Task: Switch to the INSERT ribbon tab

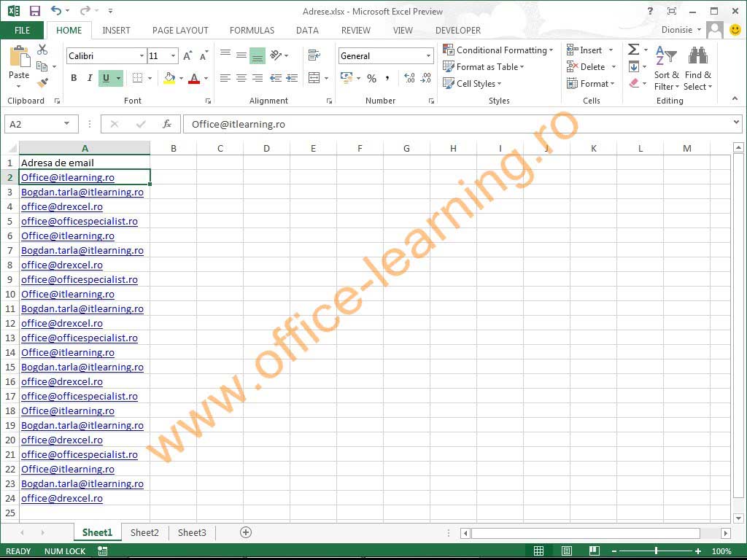Action: [x=116, y=31]
